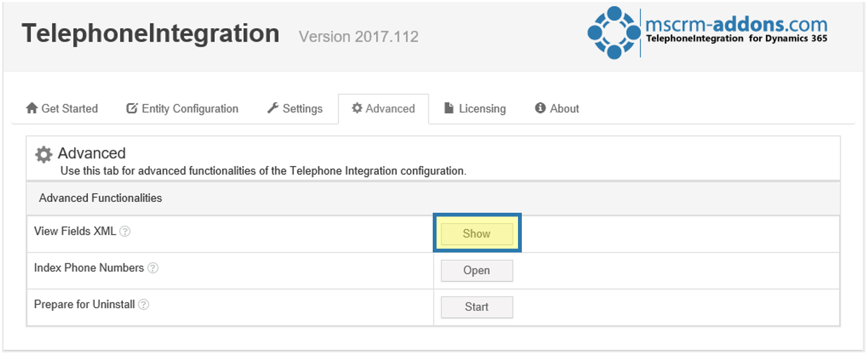The width and height of the screenshot is (868, 355).
Task: Click the Entity Configuration edit icon
Action: point(132,109)
